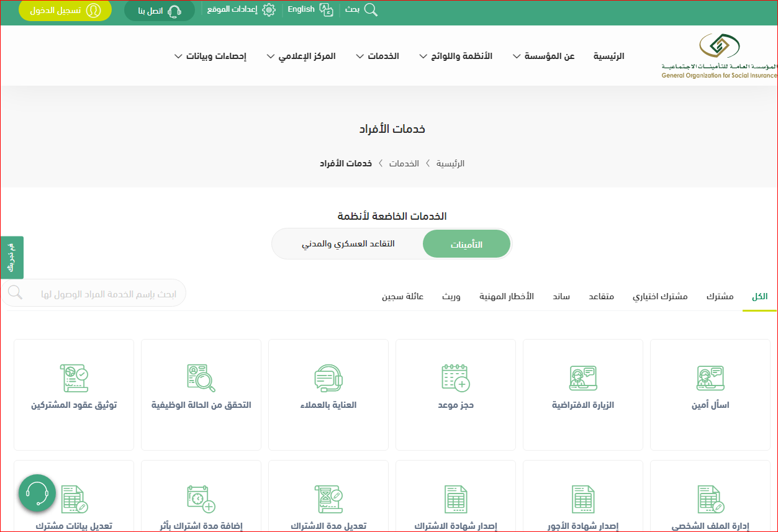Select the التأمينات toggle option

coord(466,245)
